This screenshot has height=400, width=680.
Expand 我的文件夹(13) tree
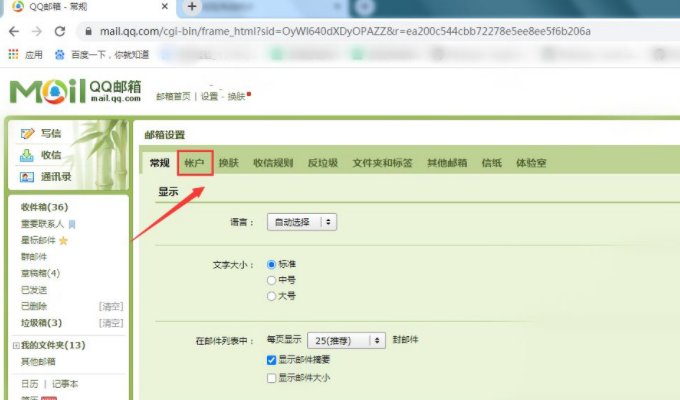click(16, 346)
